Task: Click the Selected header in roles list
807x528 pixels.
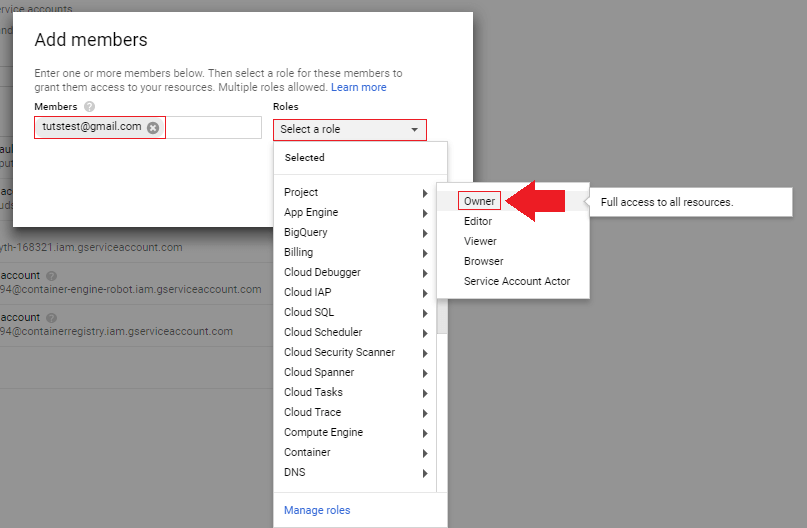Action: [305, 157]
